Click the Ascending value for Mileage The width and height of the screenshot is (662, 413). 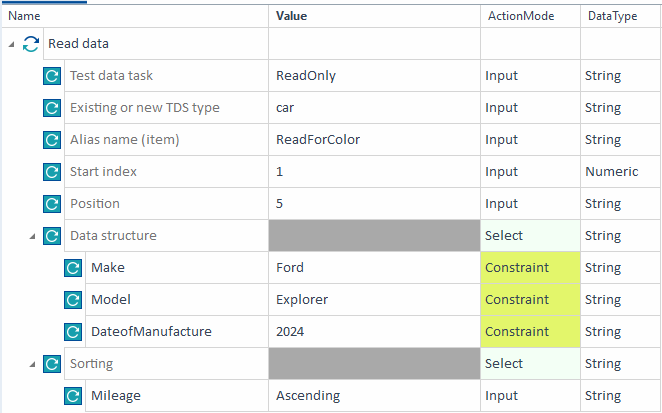click(308, 396)
